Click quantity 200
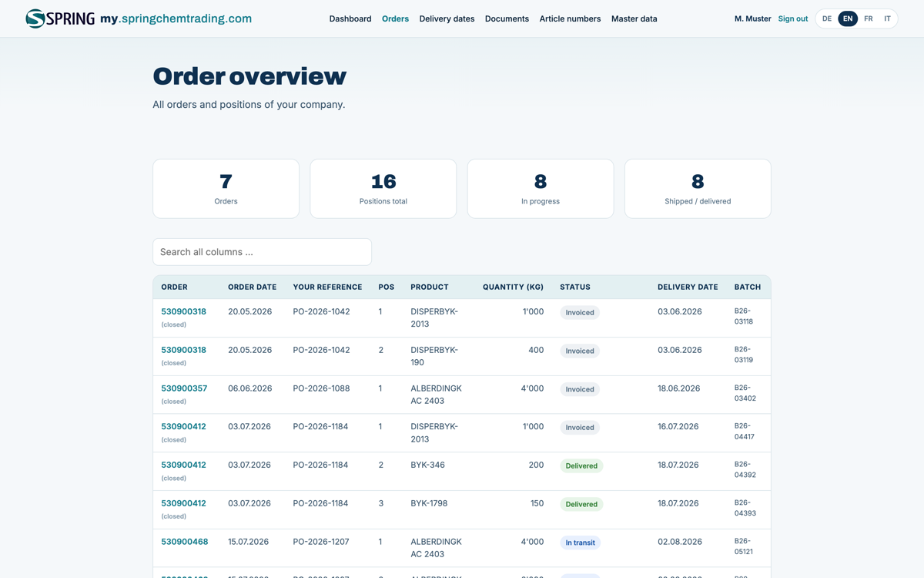 [536, 465]
